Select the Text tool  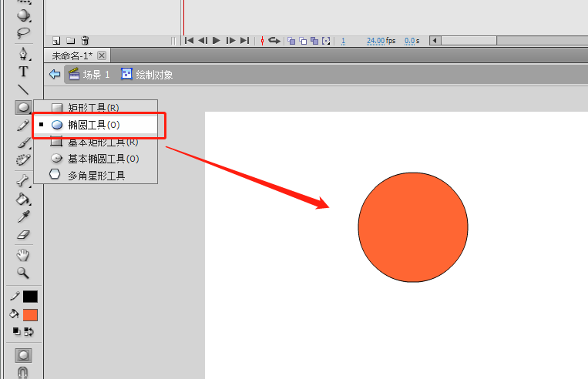point(23,72)
